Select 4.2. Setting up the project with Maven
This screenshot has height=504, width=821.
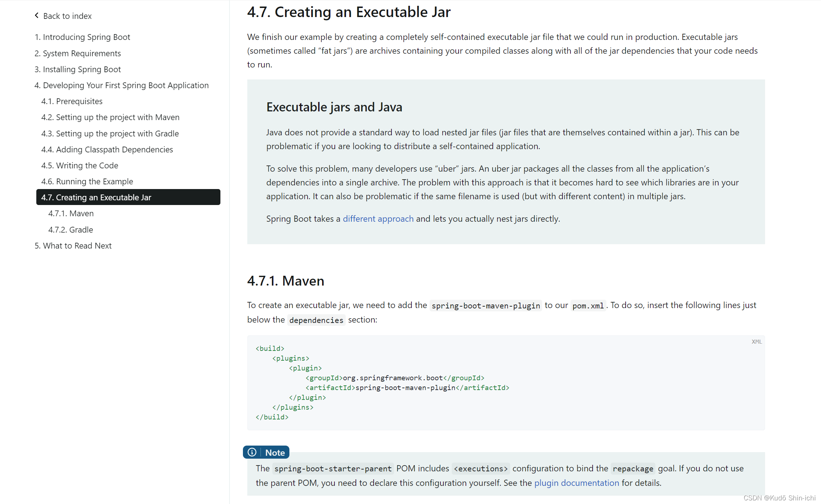[x=110, y=117]
